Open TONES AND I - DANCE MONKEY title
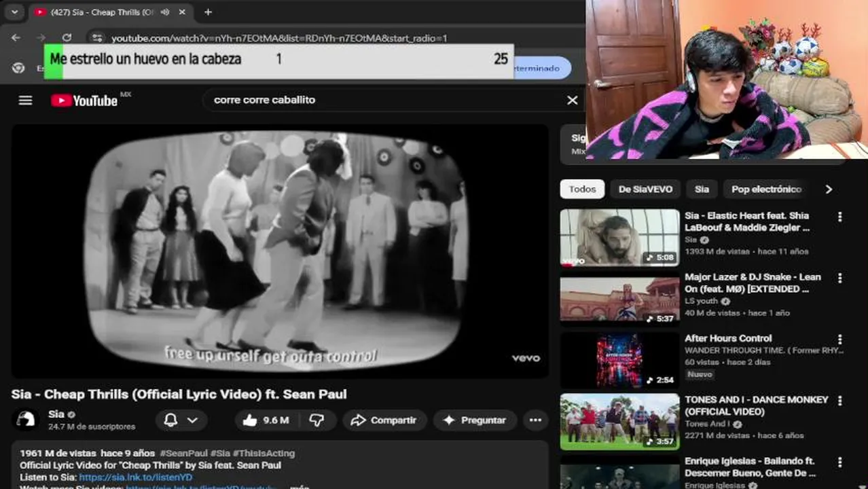Viewport: 868px width, 489px height. pyautogui.click(x=757, y=405)
